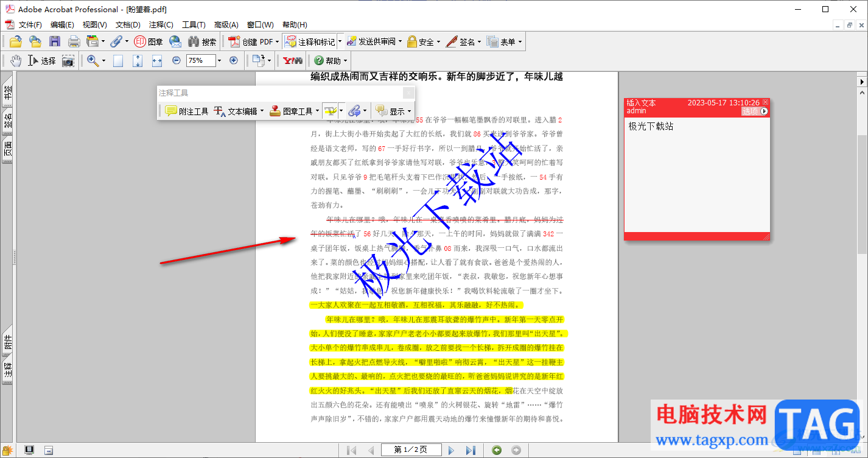Screen dimensions: 868x458
Task: Open the 发送供审阅 dropdown
Action: (x=374, y=41)
